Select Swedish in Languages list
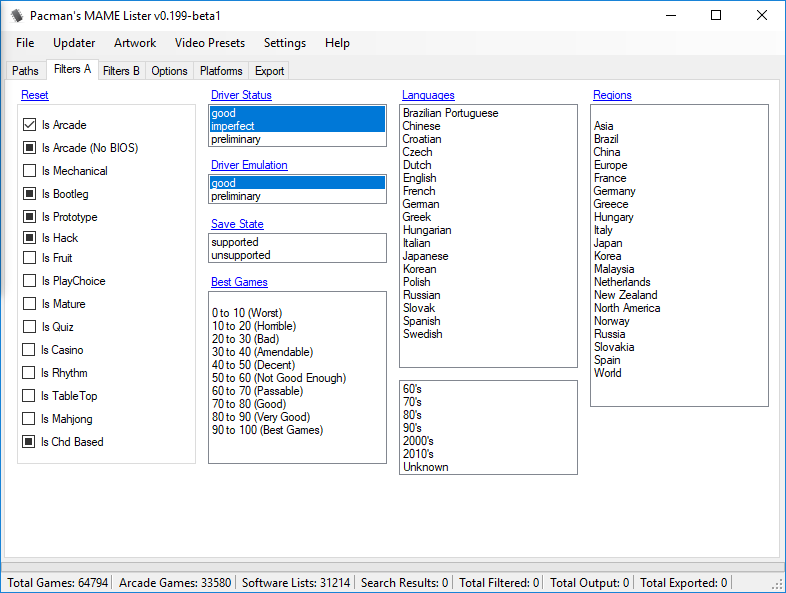The height and width of the screenshot is (593, 786). (x=488, y=334)
